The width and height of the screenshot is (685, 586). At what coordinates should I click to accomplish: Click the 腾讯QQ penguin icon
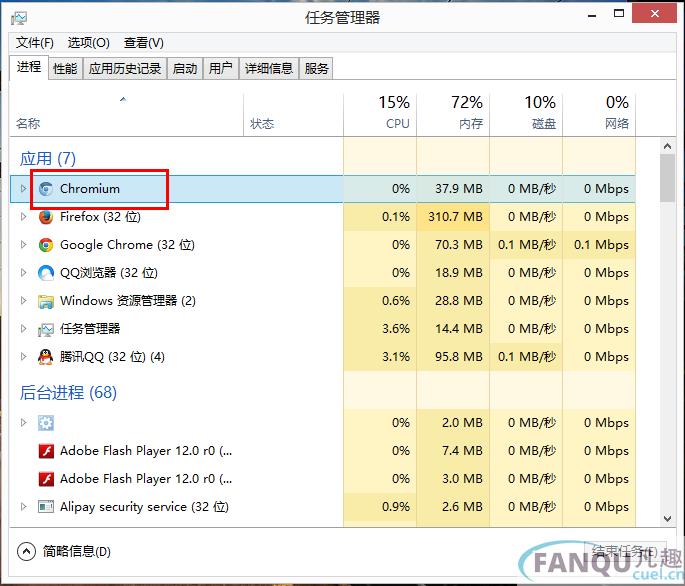pos(46,357)
